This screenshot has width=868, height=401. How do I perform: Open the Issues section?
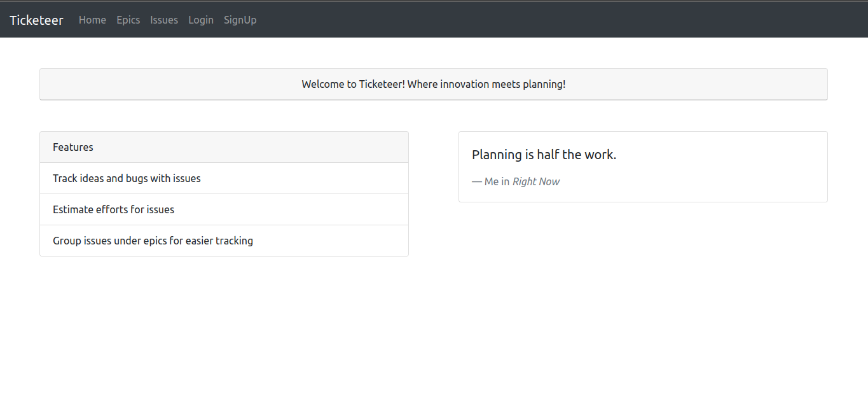164,20
